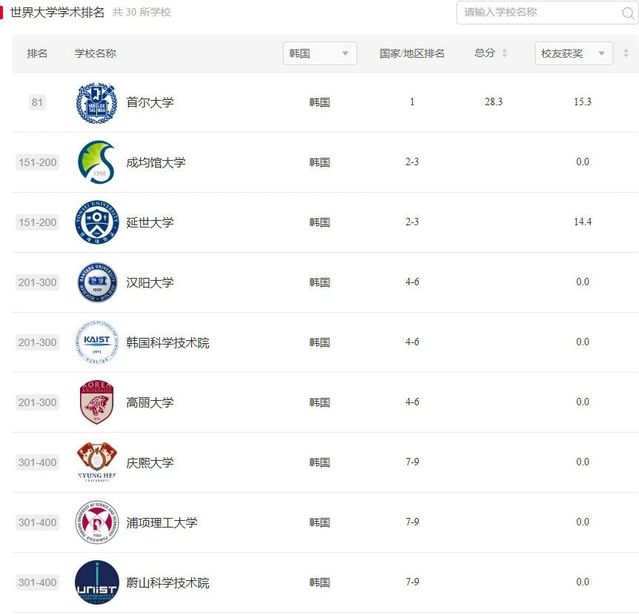The image size is (639, 615).
Task: Click the Yonsei University logo
Action: (97, 223)
